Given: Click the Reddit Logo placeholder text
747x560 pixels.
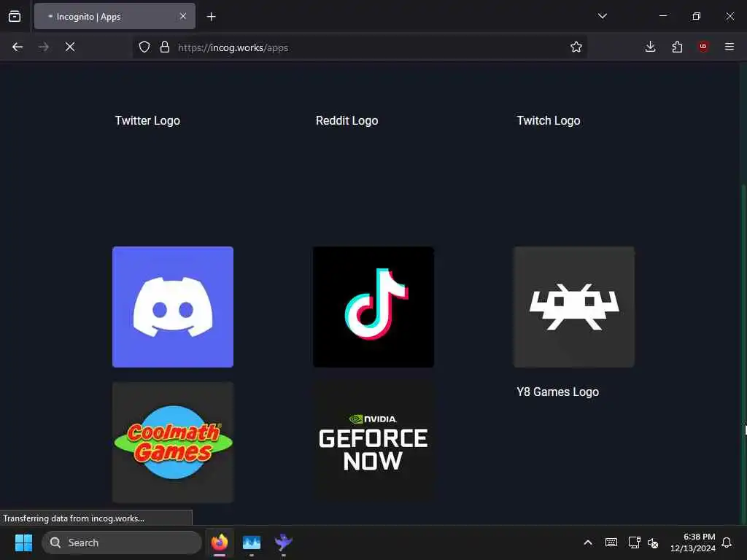Looking at the screenshot, I should point(347,120).
